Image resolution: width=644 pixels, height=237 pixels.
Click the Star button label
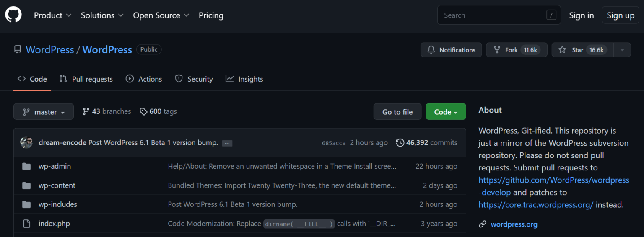tap(578, 50)
